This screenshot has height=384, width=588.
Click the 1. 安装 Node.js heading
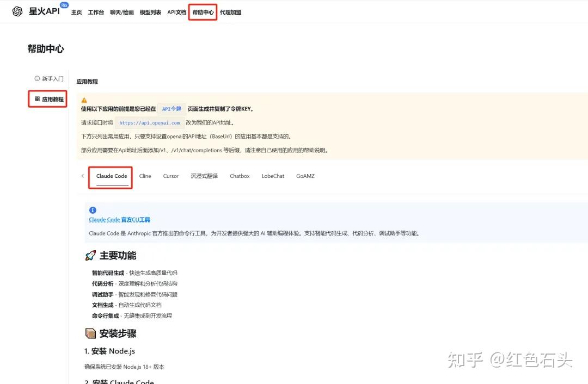click(x=109, y=351)
